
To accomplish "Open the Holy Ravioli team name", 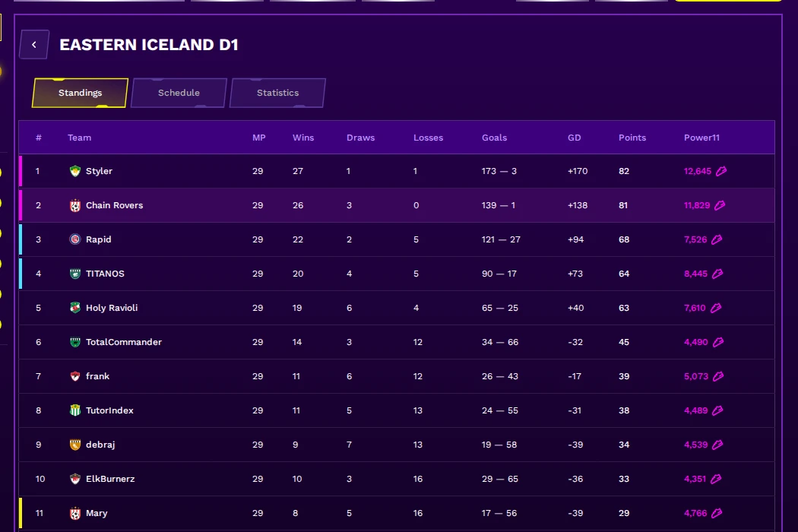I will click(112, 308).
